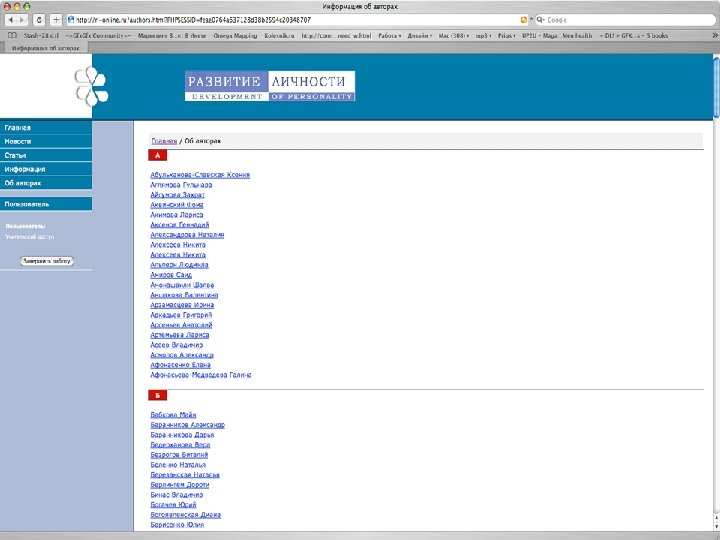Add bookmark with the plus button
720x540 pixels.
56,20
